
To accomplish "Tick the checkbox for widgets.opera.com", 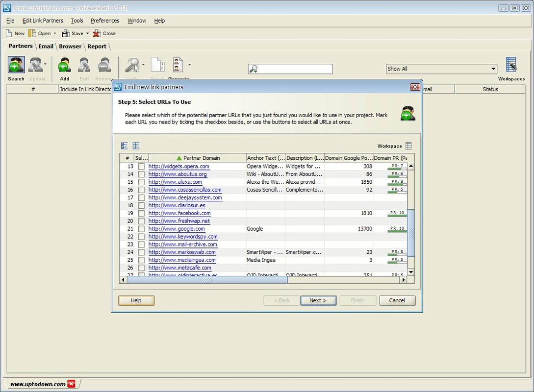I will (x=141, y=167).
